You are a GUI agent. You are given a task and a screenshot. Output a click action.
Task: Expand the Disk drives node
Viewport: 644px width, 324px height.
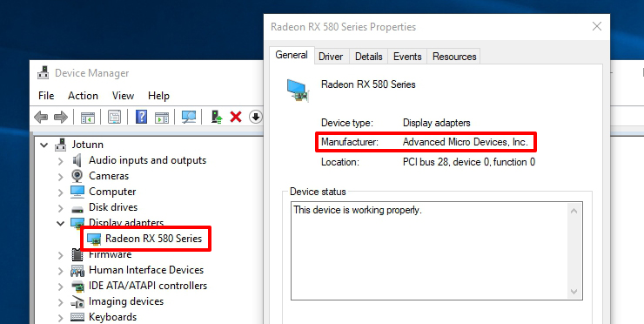click(x=61, y=207)
